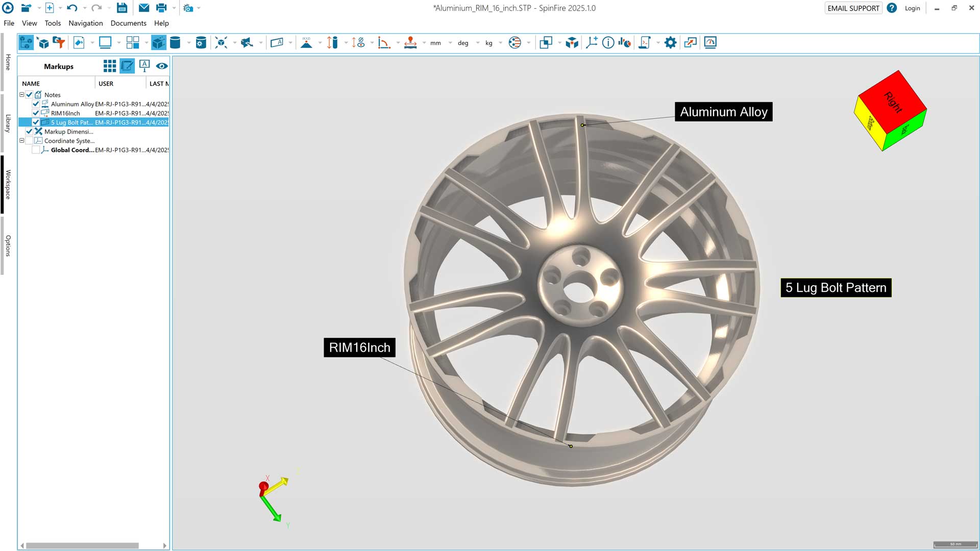Uncheck the Aluminum Alloy note checkbox
Screen dimensions: 980x551
[x=36, y=104]
